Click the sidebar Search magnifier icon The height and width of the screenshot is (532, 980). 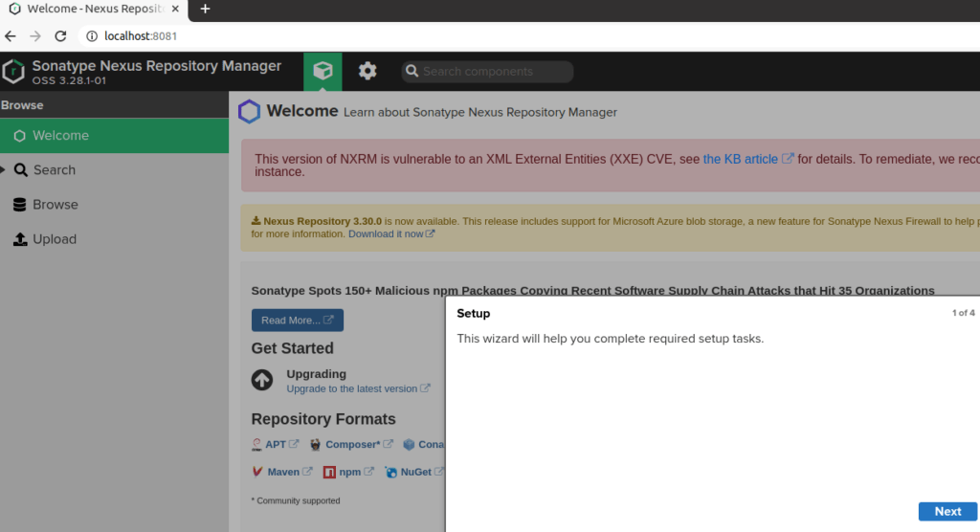[21, 170]
